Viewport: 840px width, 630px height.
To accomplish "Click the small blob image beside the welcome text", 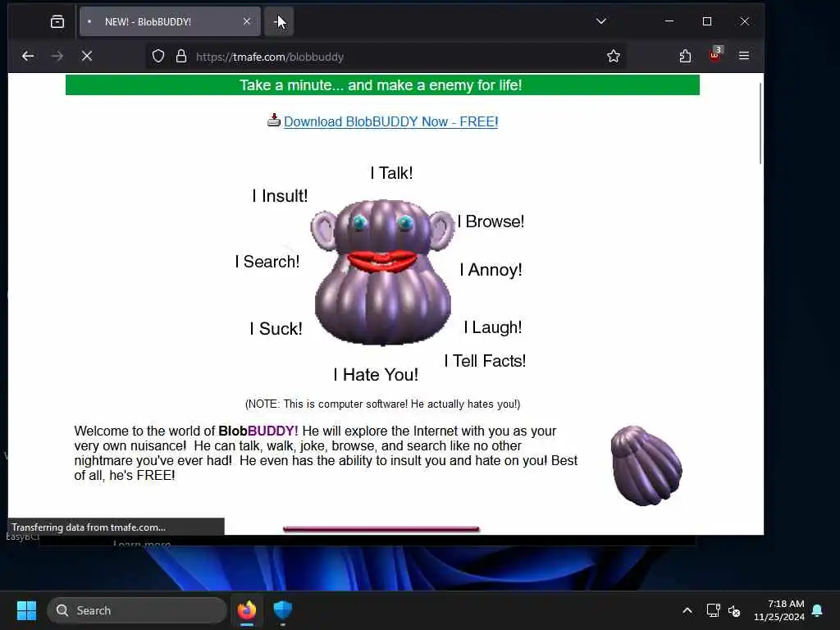I will point(646,466).
